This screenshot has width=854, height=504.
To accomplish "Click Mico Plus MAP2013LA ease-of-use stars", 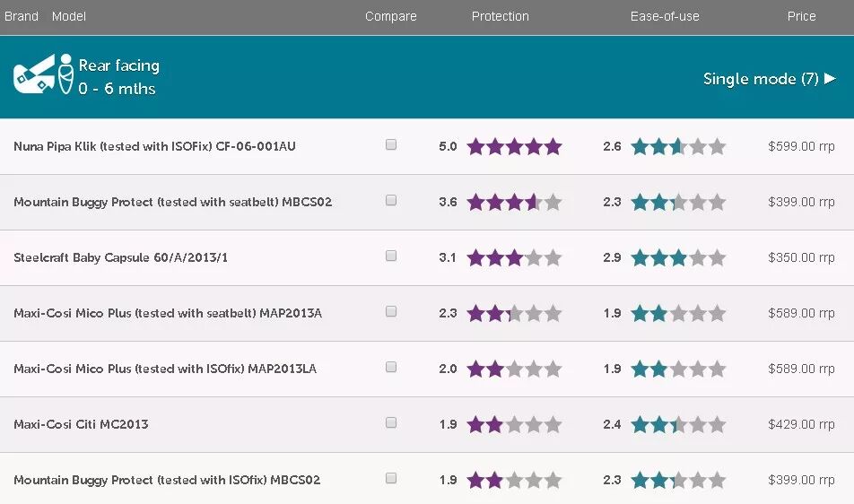I will pyautogui.click(x=678, y=369).
